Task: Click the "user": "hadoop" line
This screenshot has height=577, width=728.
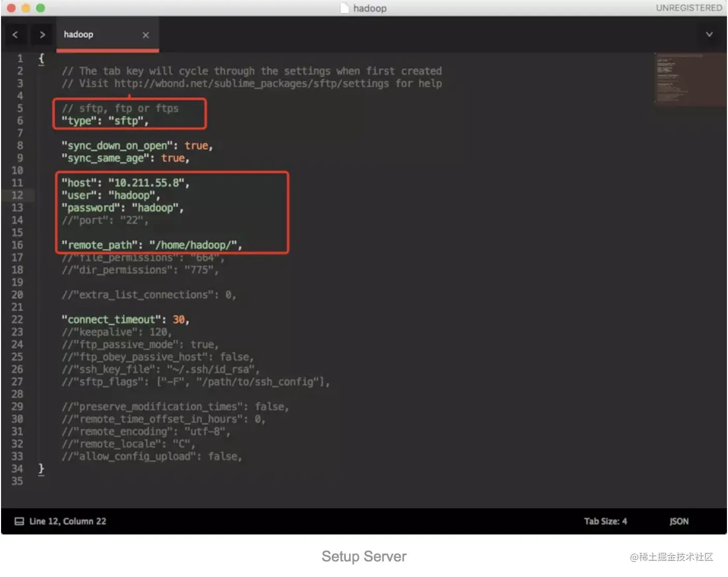Action: tap(110, 196)
